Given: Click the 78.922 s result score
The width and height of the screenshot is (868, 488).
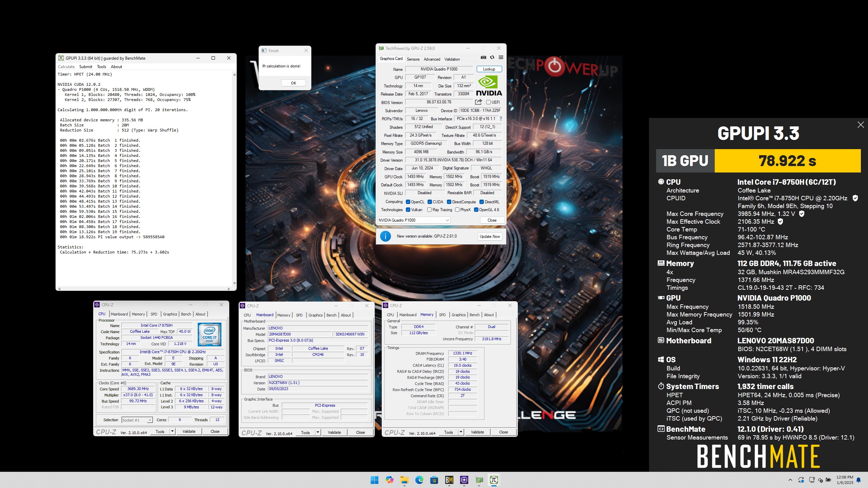Looking at the screenshot, I should pyautogui.click(x=787, y=161).
